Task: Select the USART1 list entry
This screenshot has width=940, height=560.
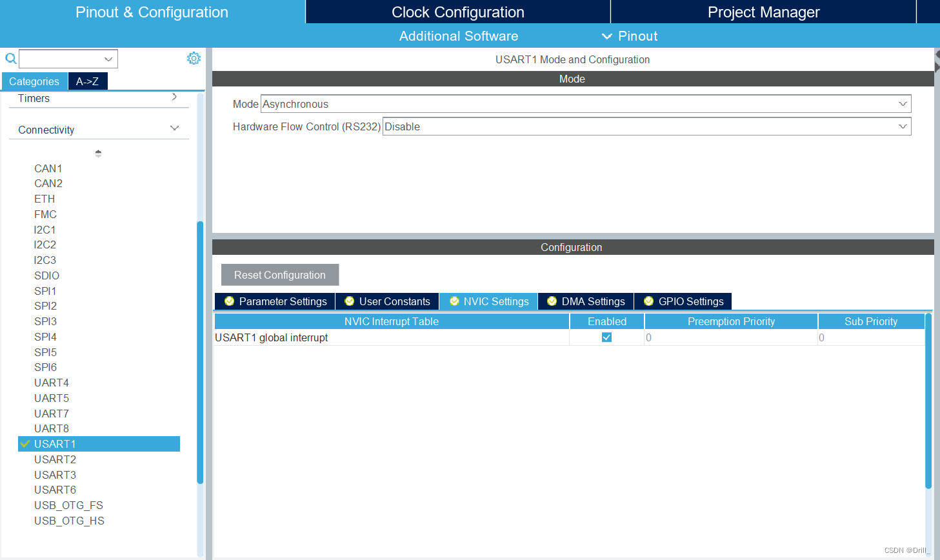Action: click(99, 444)
